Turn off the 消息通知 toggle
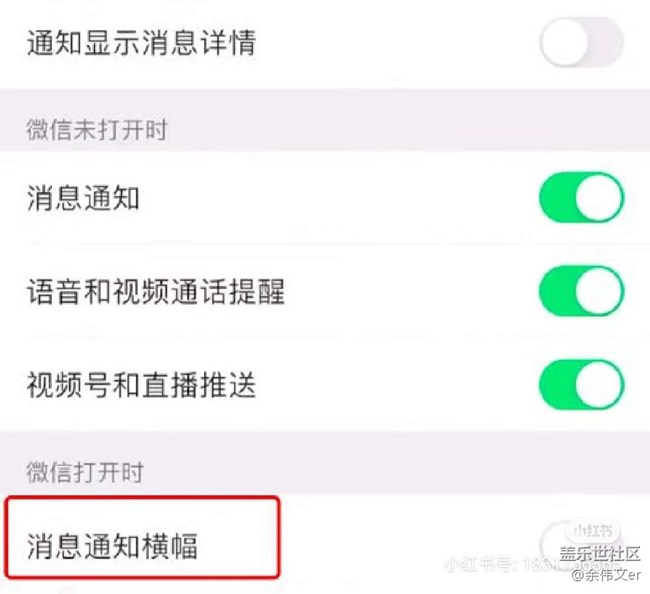The image size is (650, 594). pos(582,198)
